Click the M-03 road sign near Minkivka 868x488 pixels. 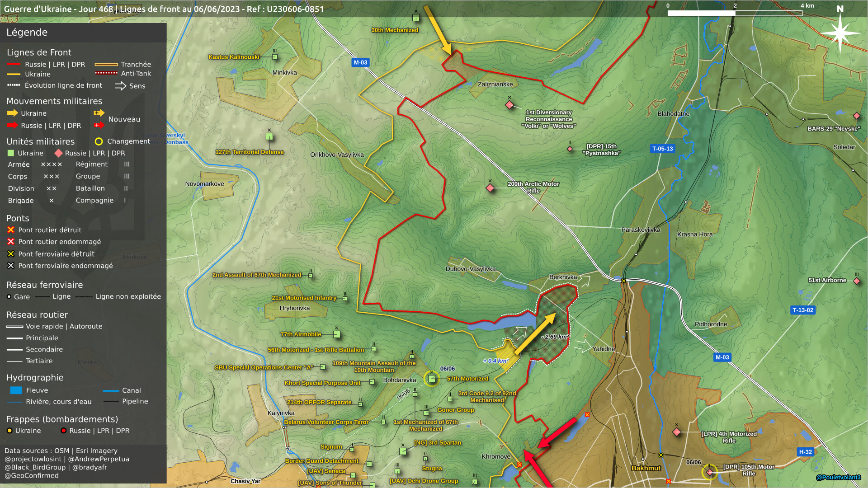tap(360, 62)
